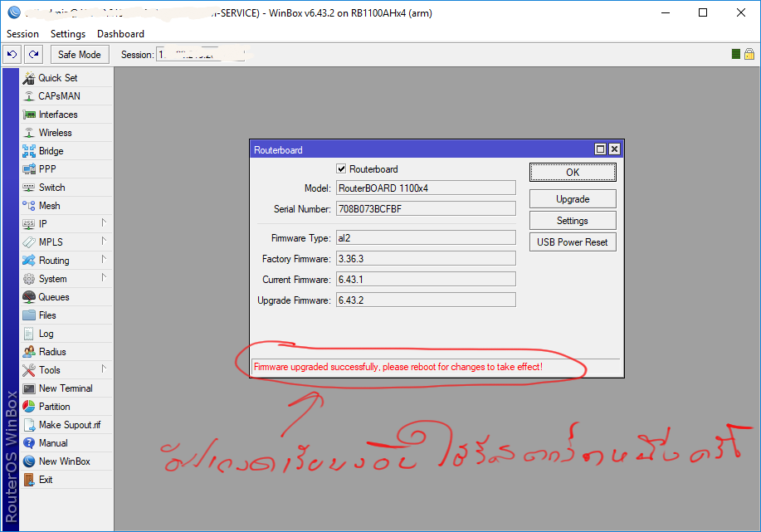Image resolution: width=761 pixels, height=532 pixels.
Task: Click the System gear icon
Action: [x=29, y=279]
